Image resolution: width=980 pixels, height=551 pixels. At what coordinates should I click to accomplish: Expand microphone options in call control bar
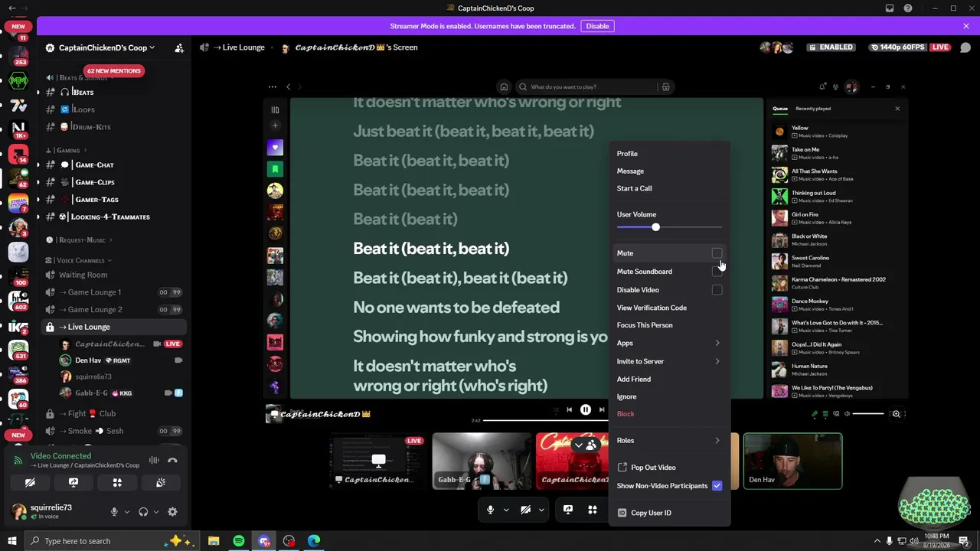click(x=506, y=510)
